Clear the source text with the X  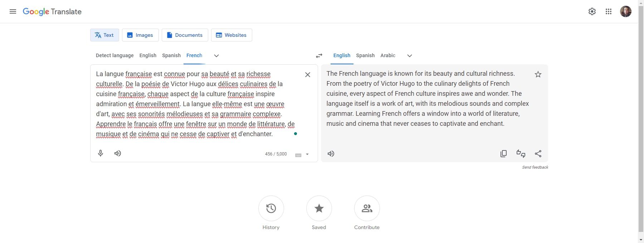(307, 74)
